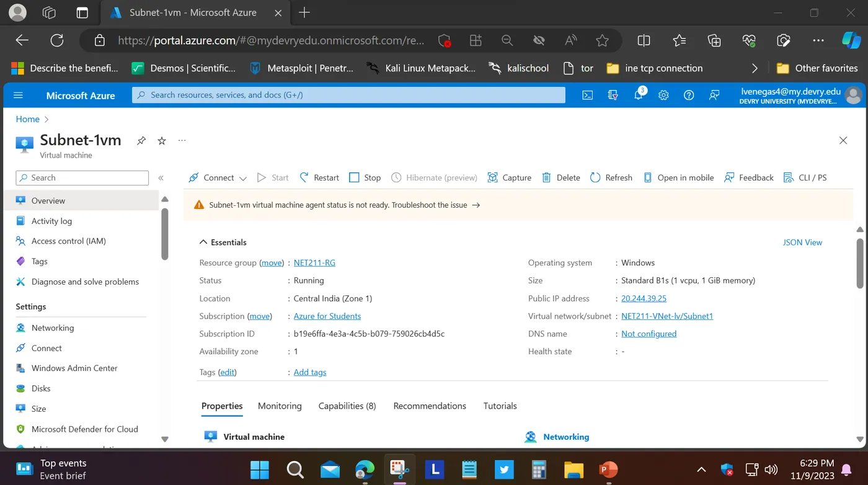Click the Networking properties heading link
Screen dimensions: 868x485
click(x=566, y=437)
